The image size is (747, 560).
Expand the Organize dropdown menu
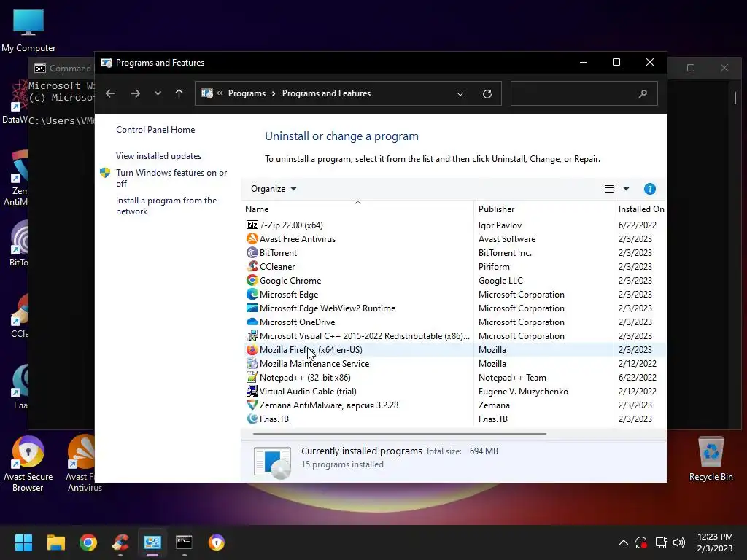click(274, 189)
